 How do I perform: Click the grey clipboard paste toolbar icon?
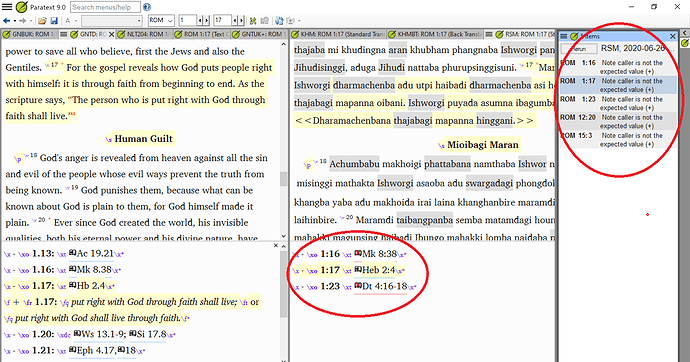(265, 21)
